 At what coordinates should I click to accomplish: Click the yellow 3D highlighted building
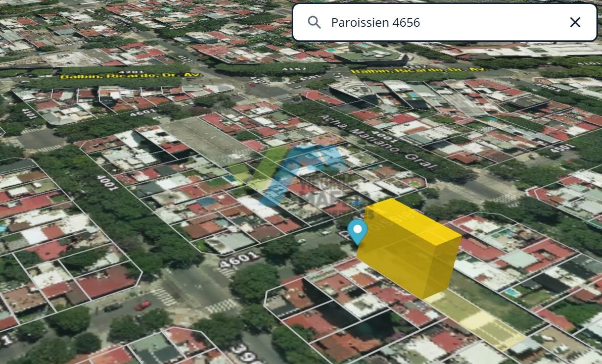(408, 247)
